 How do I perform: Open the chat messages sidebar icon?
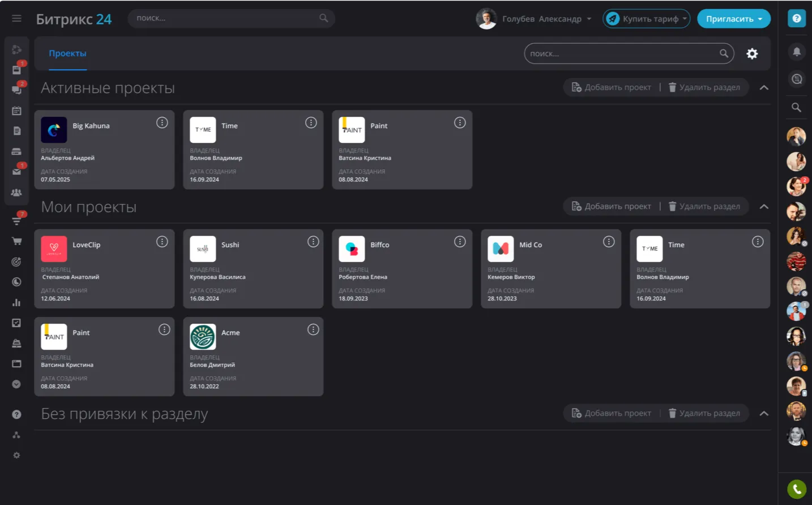tap(16, 90)
